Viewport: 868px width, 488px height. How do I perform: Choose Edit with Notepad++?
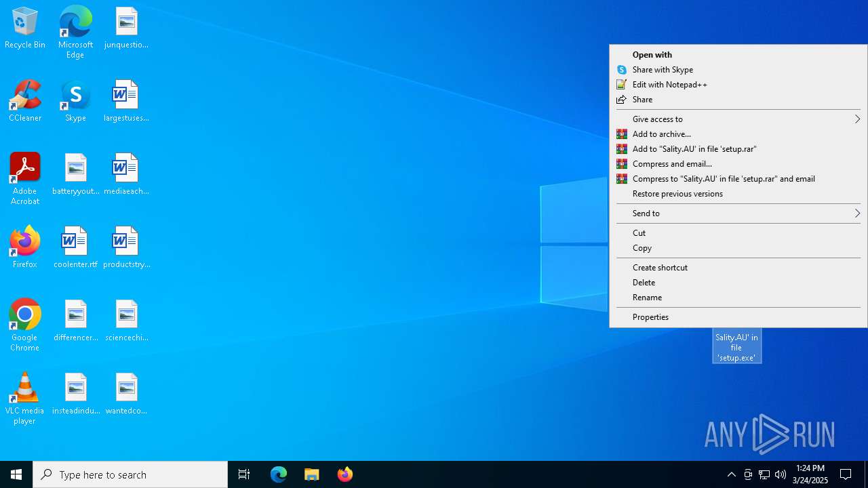[x=738, y=85]
